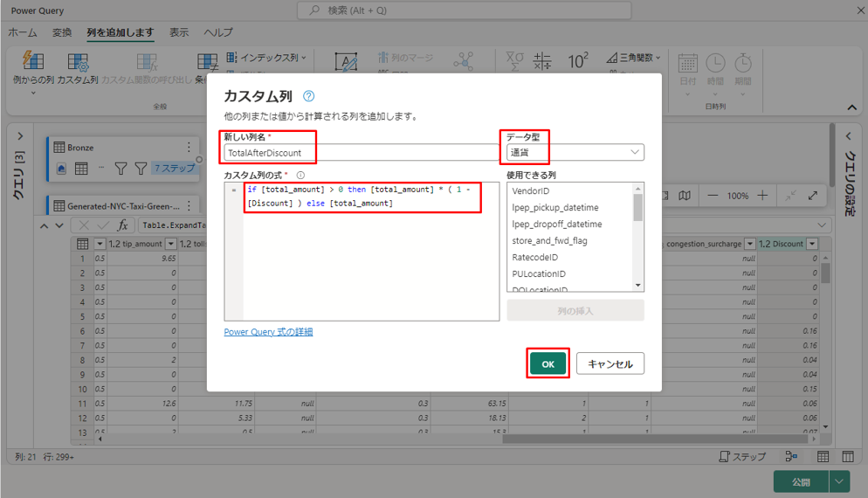Click the Date (日付) calendar icon
Viewport: 868px width, 498px height.
click(x=687, y=63)
